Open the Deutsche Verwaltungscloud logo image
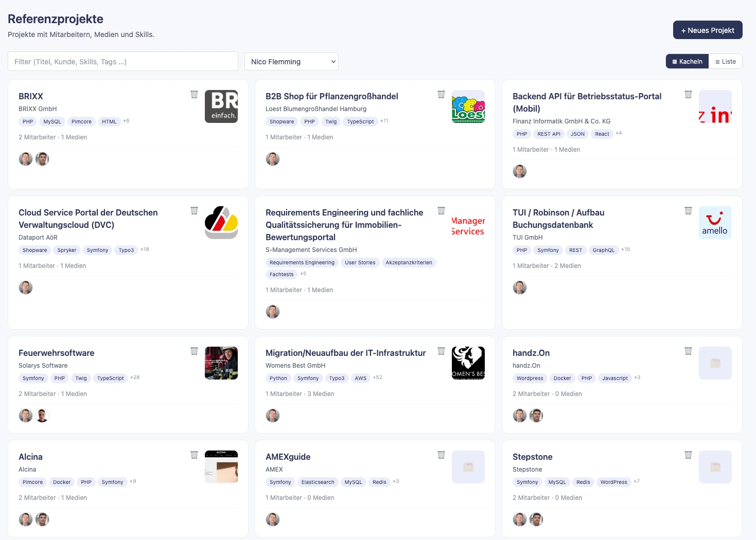756x540 pixels. click(x=221, y=223)
